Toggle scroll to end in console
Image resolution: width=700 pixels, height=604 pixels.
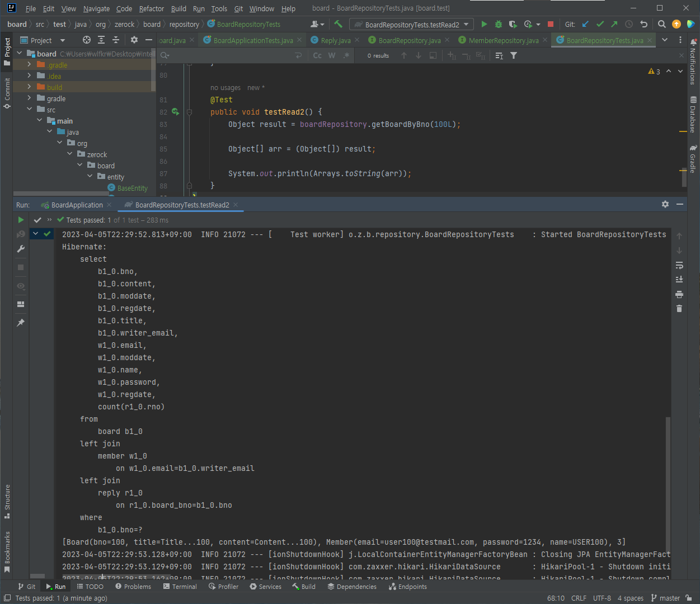(x=679, y=280)
